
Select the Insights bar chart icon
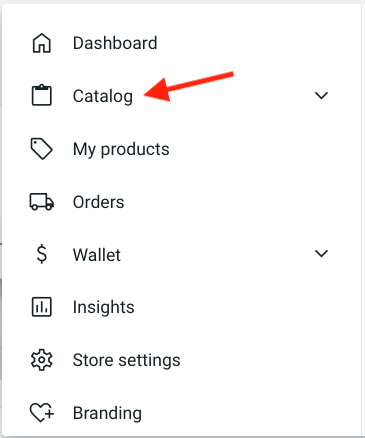click(x=42, y=307)
